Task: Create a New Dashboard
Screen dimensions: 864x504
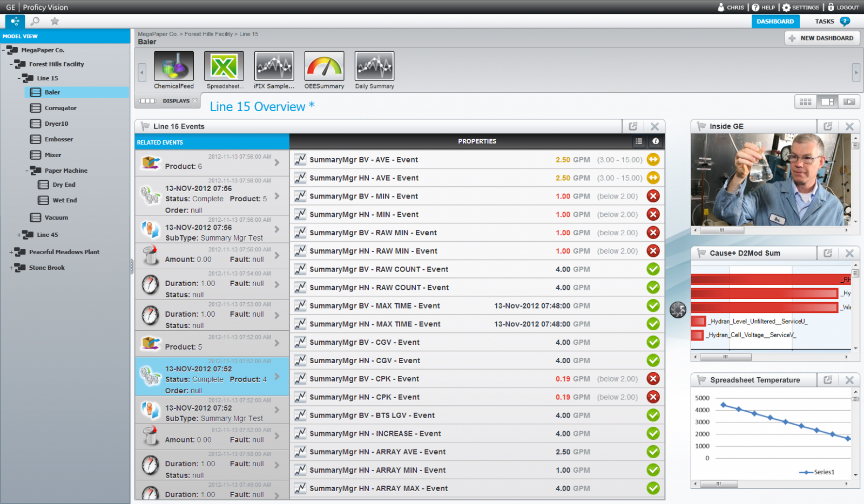Action: pos(821,38)
